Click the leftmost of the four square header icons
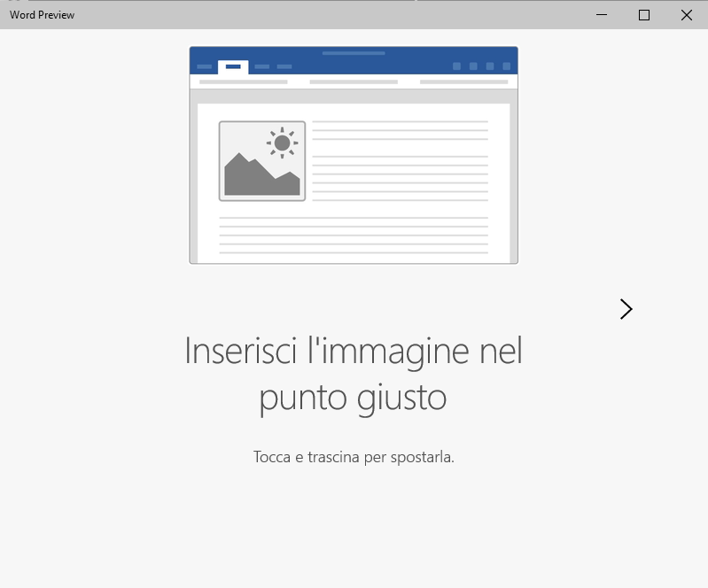This screenshot has width=708, height=588. click(x=456, y=66)
